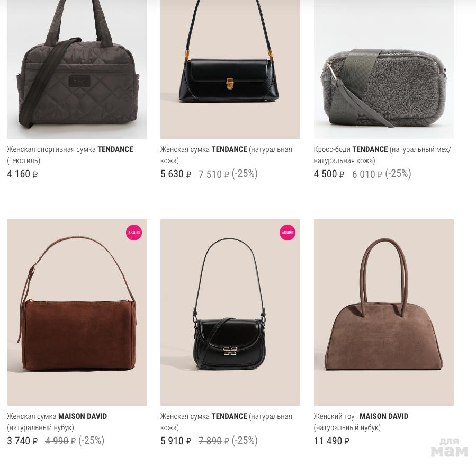This screenshot has height=464, width=476.
Task: Open Женская спортивная сумка TENDANCE текстиль link
Action: pyautogui.click(x=70, y=155)
